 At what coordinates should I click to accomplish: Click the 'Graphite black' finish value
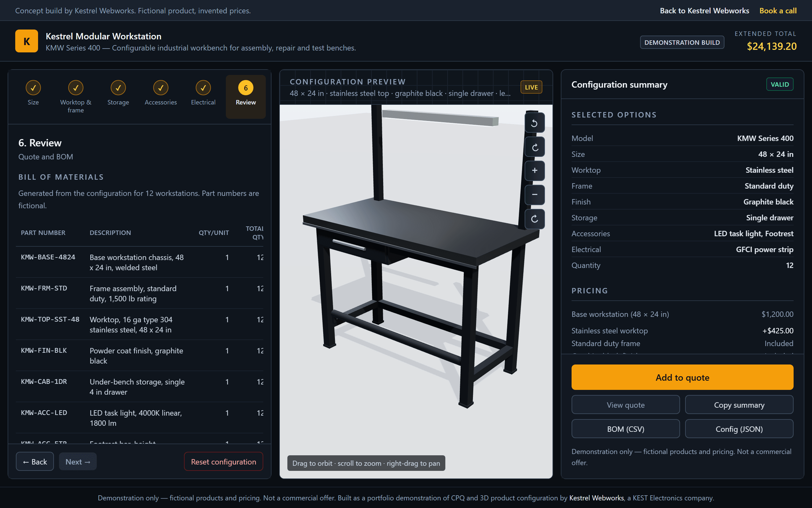point(768,202)
